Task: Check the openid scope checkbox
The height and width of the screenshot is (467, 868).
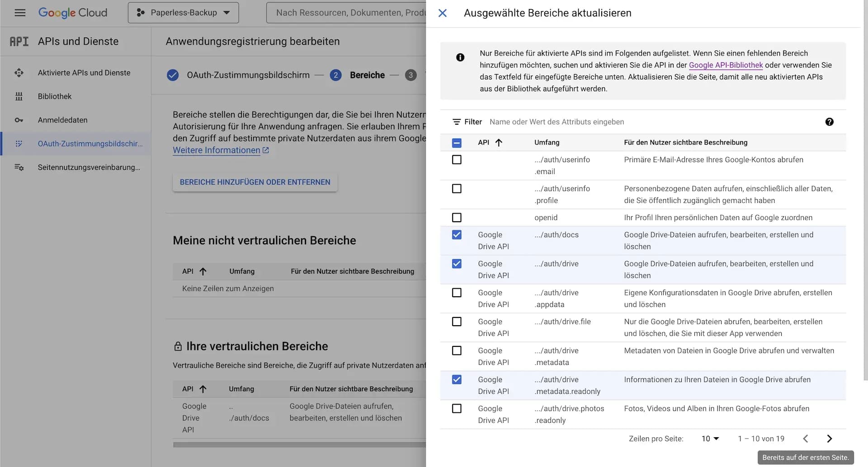Action: (x=457, y=218)
